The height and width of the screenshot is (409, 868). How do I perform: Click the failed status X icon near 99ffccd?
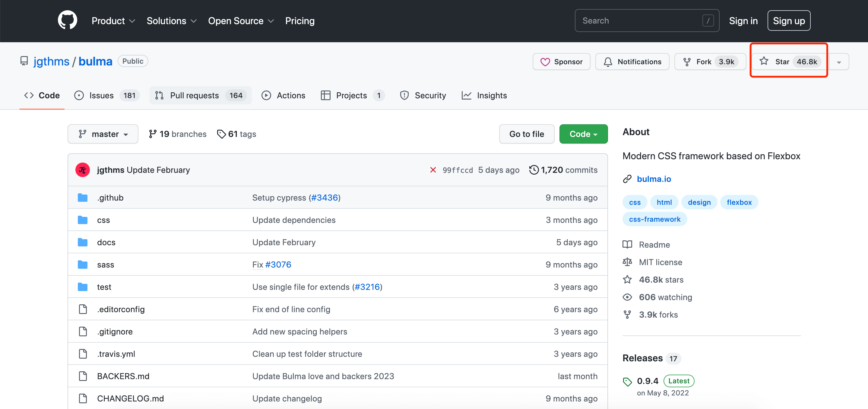click(433, 170)
